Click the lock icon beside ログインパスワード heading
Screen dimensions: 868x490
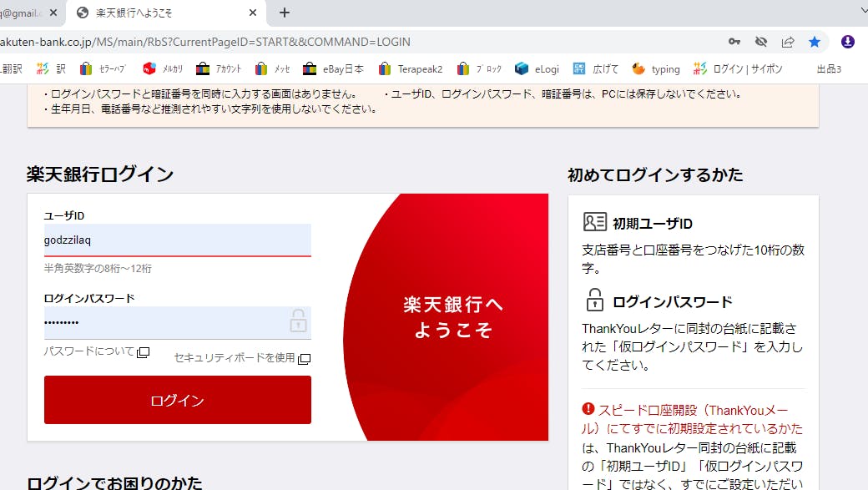pos(595,300)
